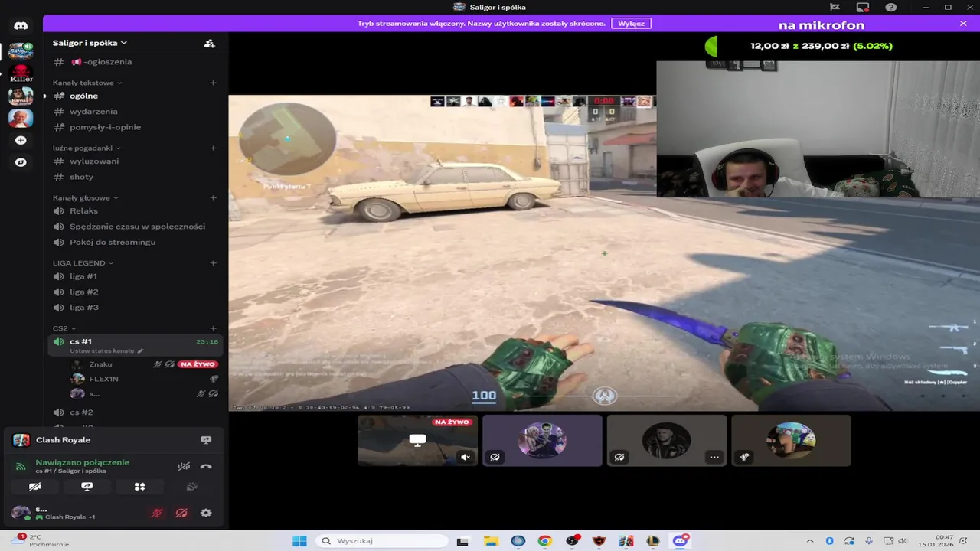Viewport: 980px width, 551px height.
Task: Join the Relaks voice channel
Action: click(136, 211)
